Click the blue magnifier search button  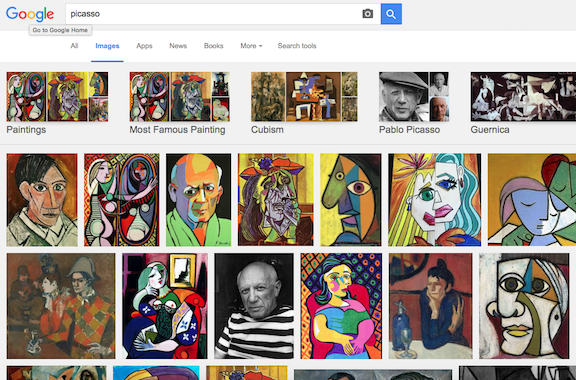point(391,14)
